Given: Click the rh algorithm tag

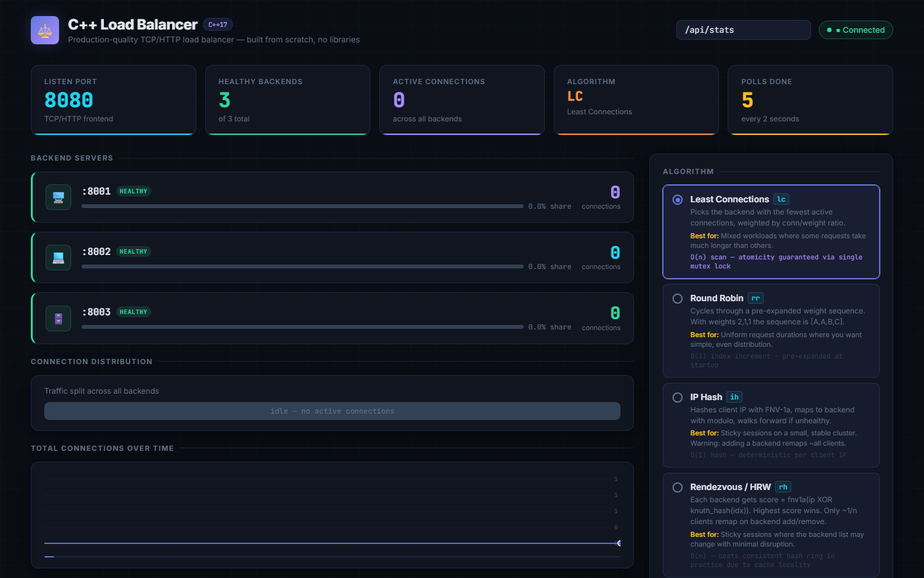Looking at the screenshot, I should [783, 487].
